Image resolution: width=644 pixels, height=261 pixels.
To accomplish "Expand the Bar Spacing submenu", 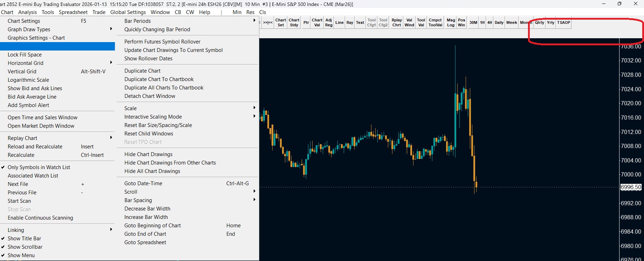I will click(x=187, y=200).
